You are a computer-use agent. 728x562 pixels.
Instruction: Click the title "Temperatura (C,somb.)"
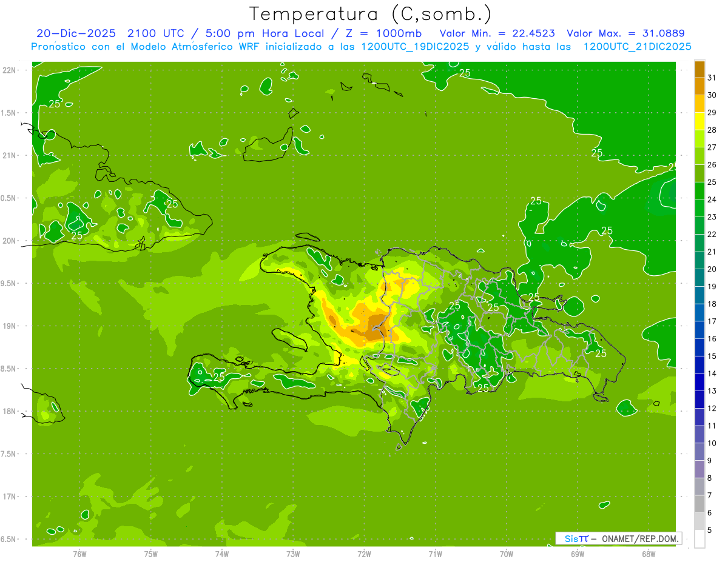tap(370, 14)
